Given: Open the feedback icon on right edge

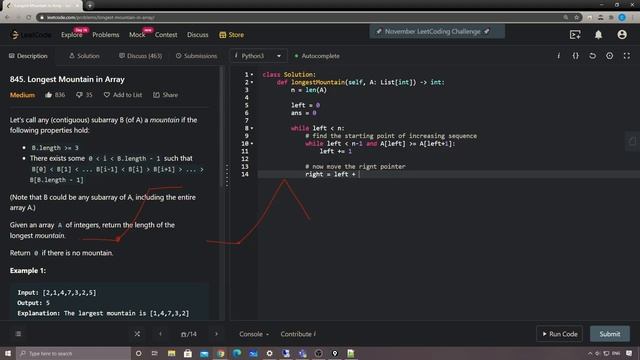Looking at the screenshot, I should pos(632,141).
